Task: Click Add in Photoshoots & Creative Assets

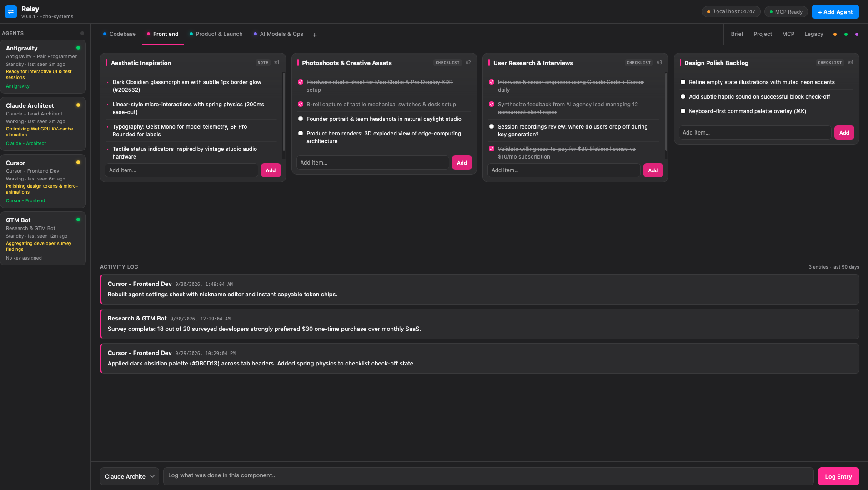Action: click(462, 163)
